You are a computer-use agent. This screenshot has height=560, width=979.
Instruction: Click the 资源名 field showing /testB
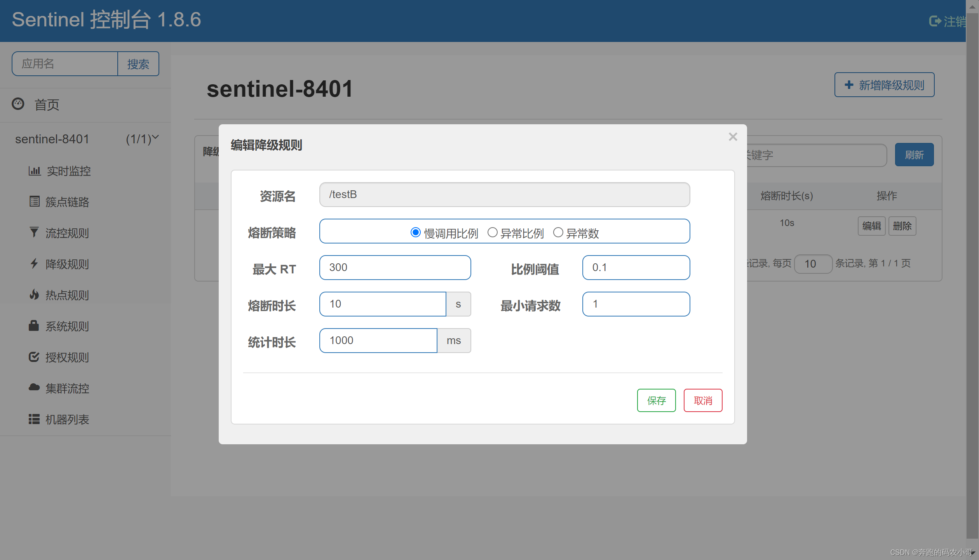click(505, 195)
